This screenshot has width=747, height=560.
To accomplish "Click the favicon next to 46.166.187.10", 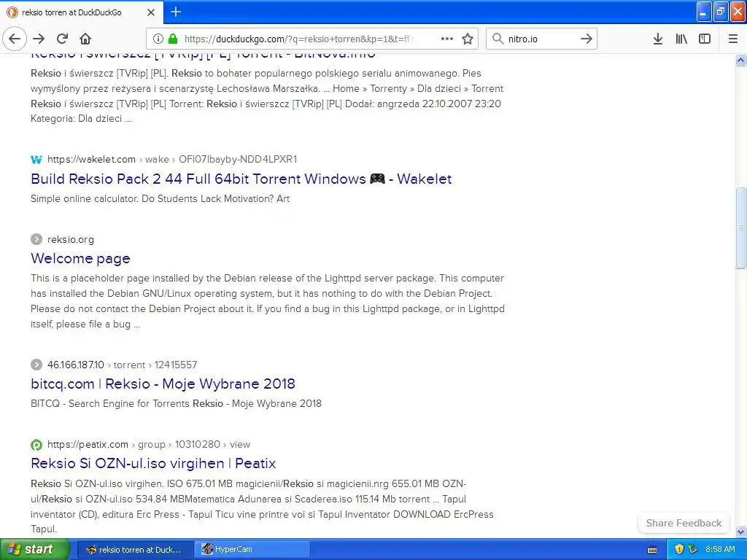I will coord(36,365).
